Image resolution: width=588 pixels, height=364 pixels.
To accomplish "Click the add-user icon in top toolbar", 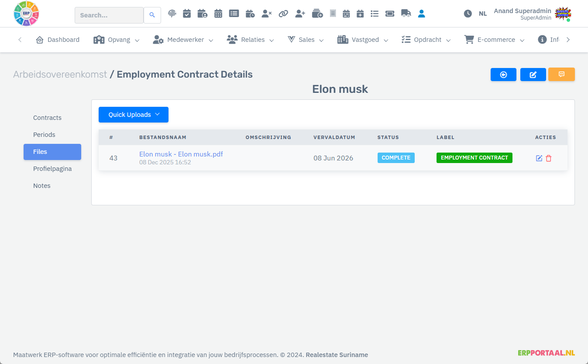I will pyautogui.click(x=300, y=14).
